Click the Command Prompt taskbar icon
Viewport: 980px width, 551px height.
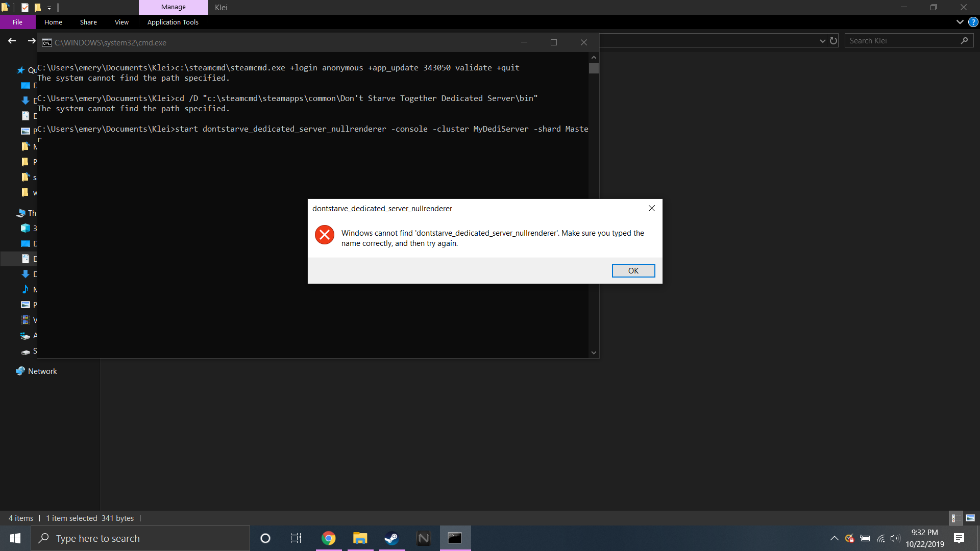(455, 538)
